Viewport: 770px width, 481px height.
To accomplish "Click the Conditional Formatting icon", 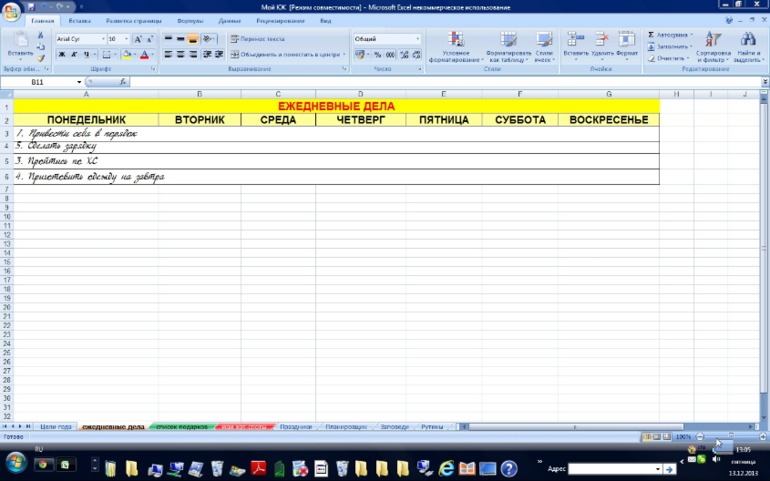I will (x=455, y=40).
